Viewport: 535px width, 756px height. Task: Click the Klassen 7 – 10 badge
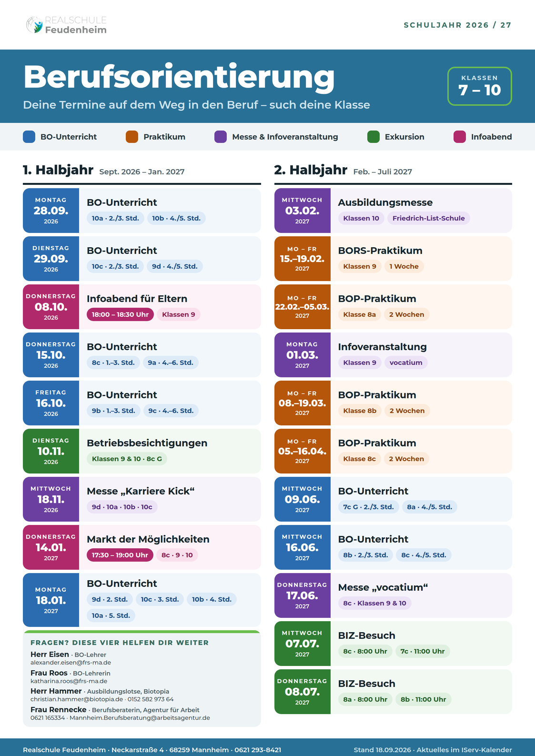[479, 86]
